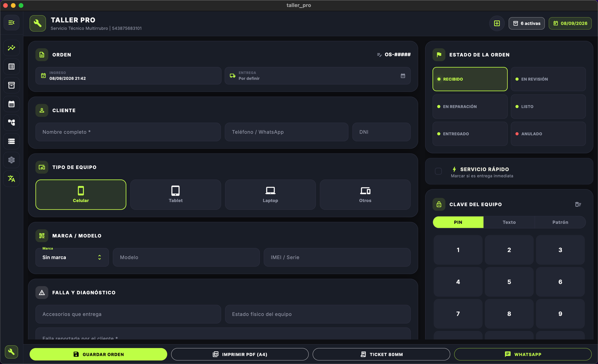Set order status to Entregado
The width and height of the screenshot is (598, 364).
click(x=470, y=134)
